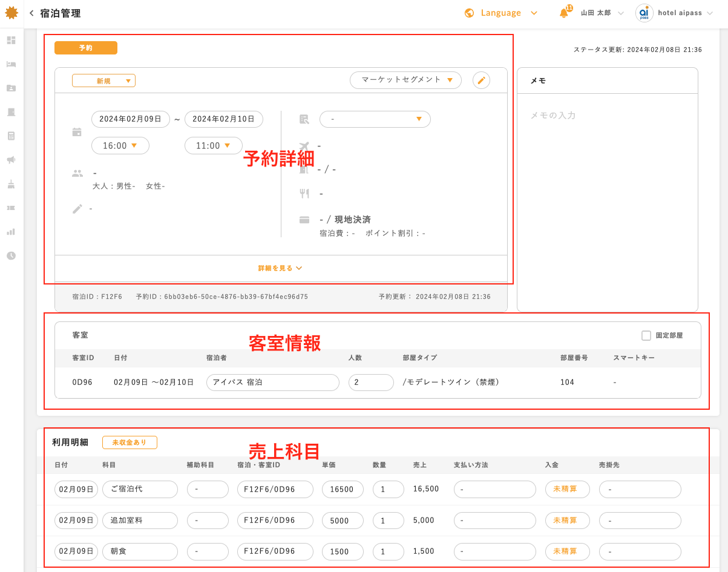Click the guests people icon
The image size is (728, 572).
tap(77, 173)
